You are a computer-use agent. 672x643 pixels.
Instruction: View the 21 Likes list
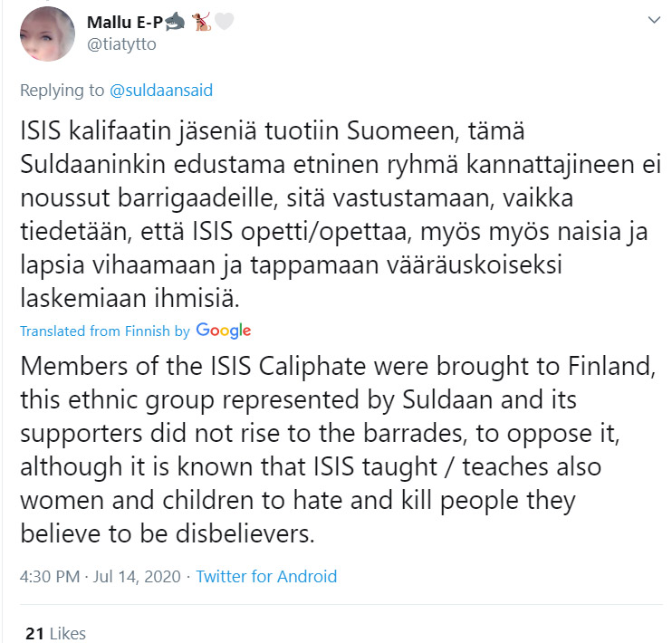point(56,634)
